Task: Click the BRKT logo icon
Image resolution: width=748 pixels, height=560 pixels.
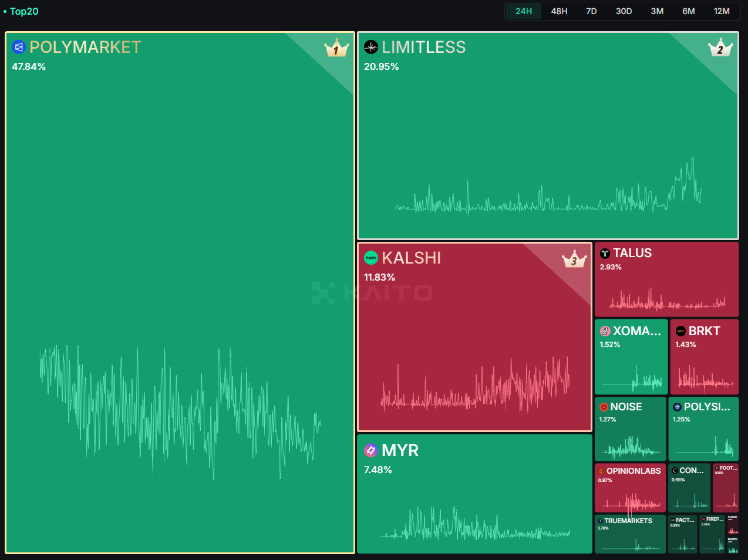Action: tap(680, 331)
